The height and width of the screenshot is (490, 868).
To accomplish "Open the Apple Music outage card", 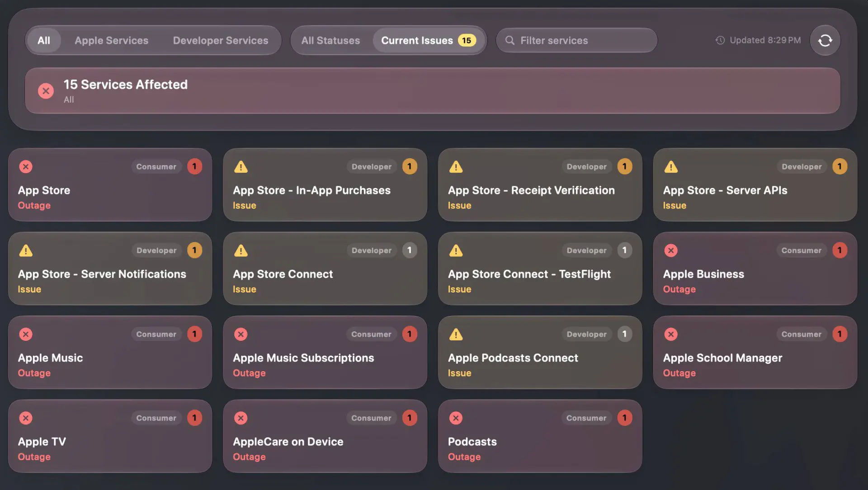I will coord(110,352).
